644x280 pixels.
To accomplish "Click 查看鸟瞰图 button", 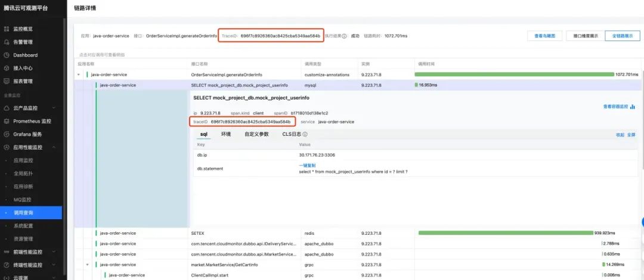I will (x=544, y=36).
